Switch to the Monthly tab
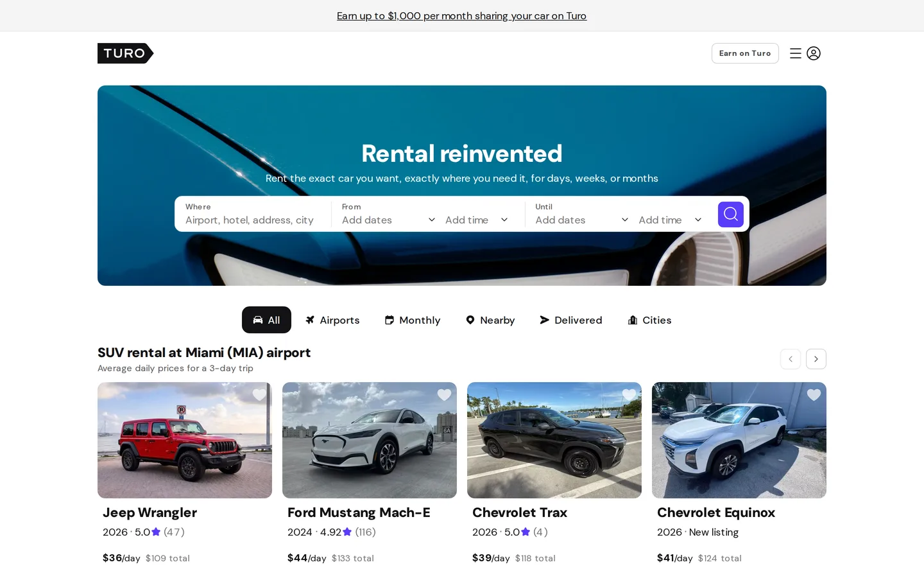924x578 pixels. pos(413,320)
